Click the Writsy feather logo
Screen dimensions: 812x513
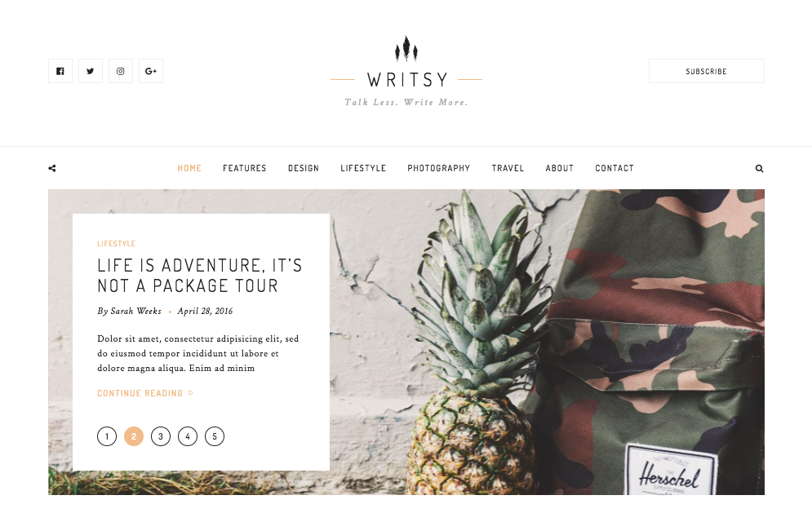click(406, 48)
